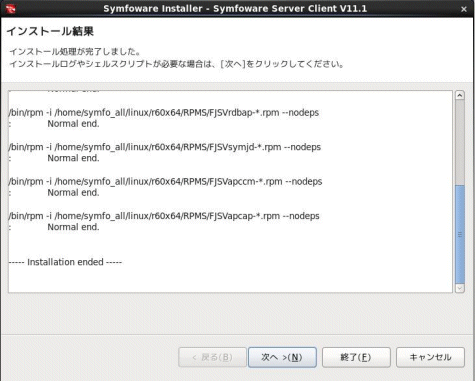Click the キャンセル cancel button
The image size is (475, 381).
[430, 357]
